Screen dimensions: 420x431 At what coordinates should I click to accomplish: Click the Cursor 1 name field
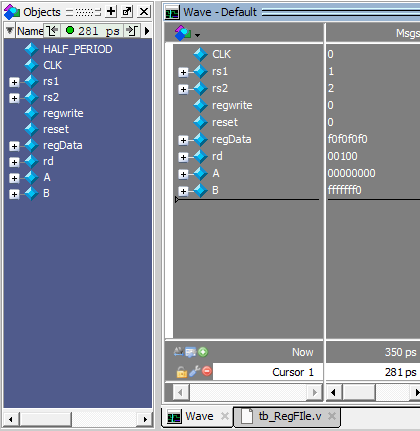[x=268, y=372]
